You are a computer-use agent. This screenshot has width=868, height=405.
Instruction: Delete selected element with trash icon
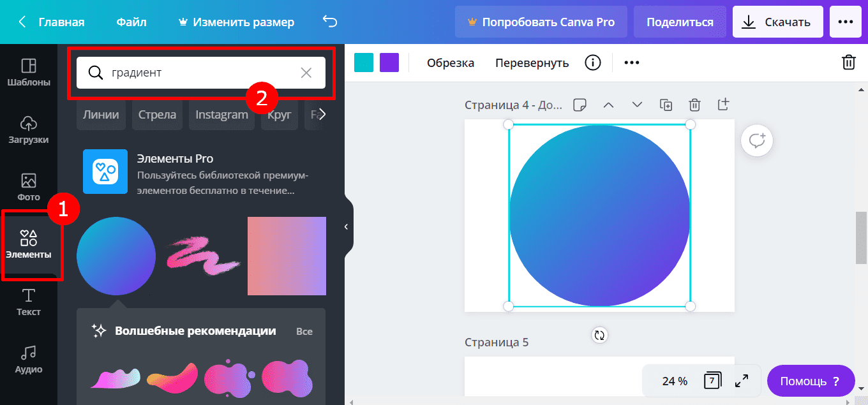[x=849, y=63]
